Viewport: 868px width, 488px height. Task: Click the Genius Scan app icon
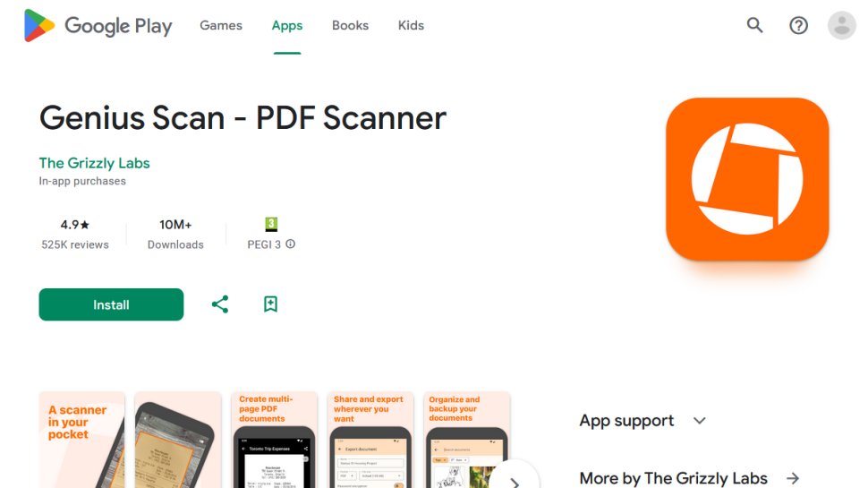[747, 179]
